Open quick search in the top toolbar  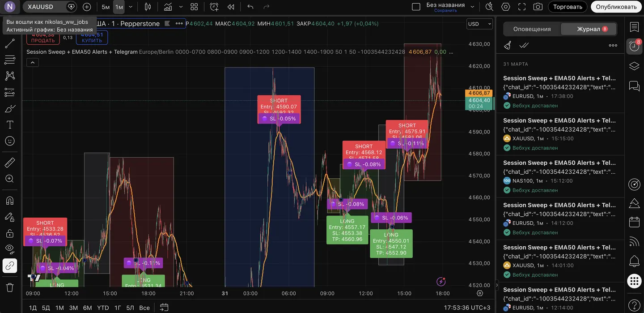(x=489, y=7)
